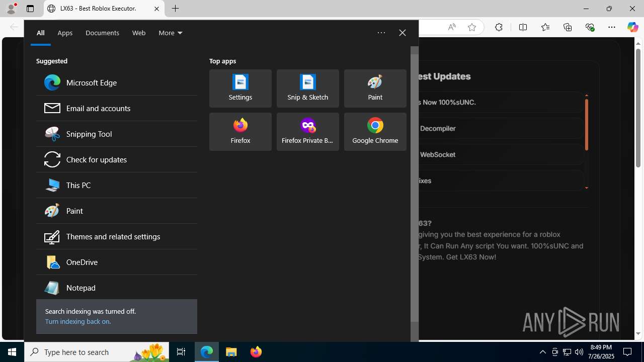
Task: Open Edge Settings and more menu
Action: (x=612, y=27)
